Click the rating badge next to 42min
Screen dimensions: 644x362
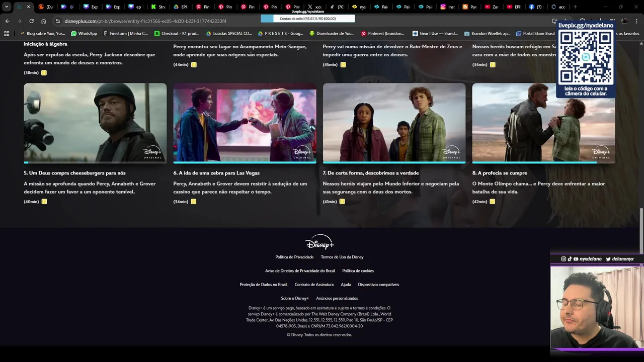pyautogui.click(x=492, y=202)
